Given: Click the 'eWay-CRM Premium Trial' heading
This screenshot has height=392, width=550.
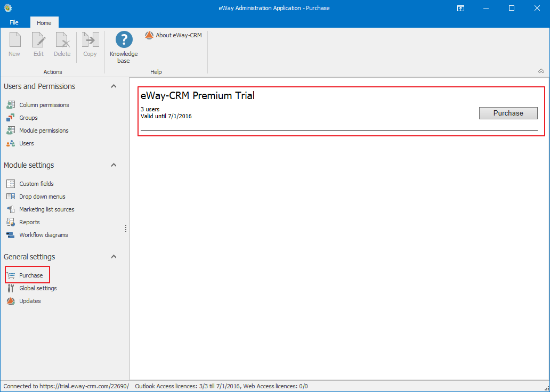Looking at the screenshot, I should (x=198, y=95).
